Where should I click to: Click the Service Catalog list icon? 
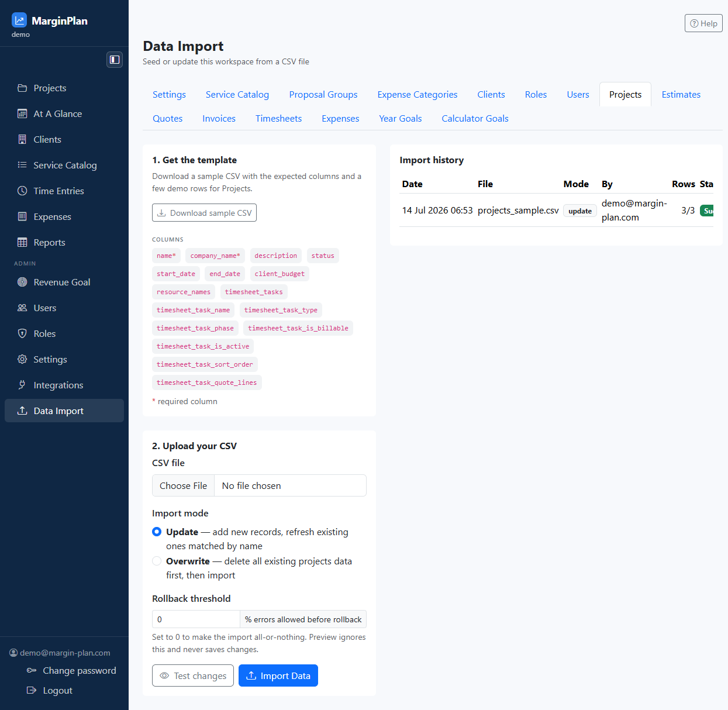[x=22, y=165]
